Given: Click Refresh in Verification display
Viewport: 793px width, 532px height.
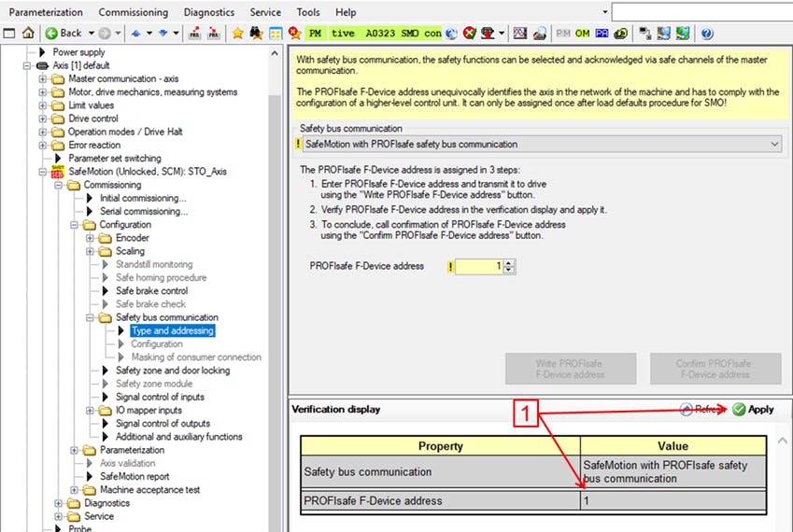Looking at the screenshot, I should 702,409.
